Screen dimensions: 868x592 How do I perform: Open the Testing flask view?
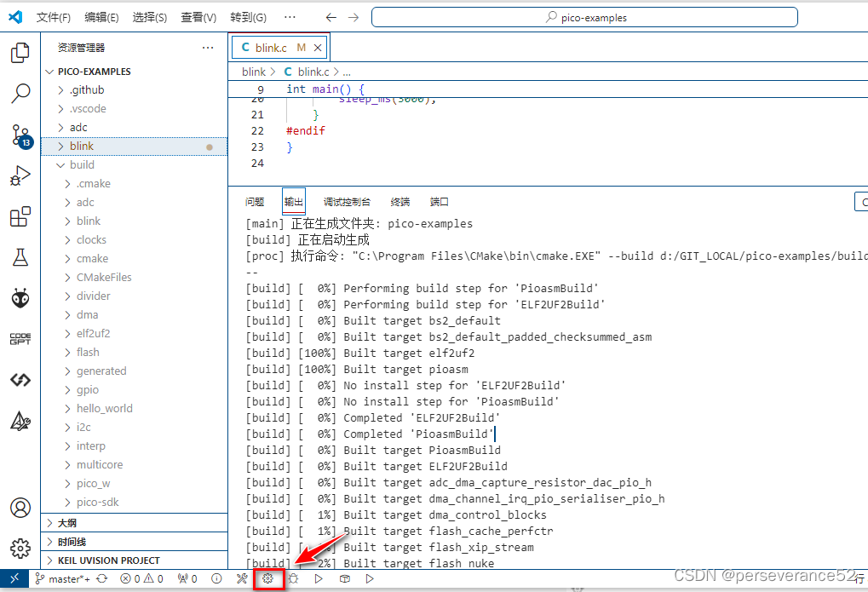click(20, 257)
